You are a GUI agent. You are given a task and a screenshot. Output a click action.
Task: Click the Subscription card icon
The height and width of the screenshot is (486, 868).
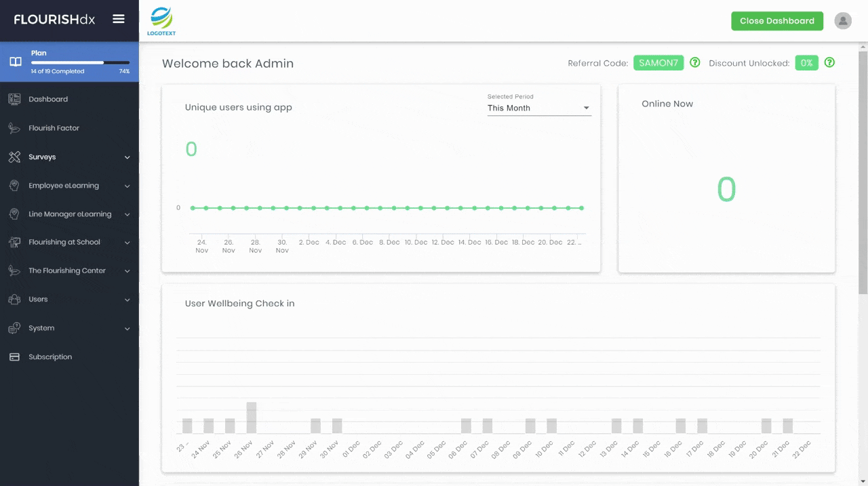(x=14, y=357)
